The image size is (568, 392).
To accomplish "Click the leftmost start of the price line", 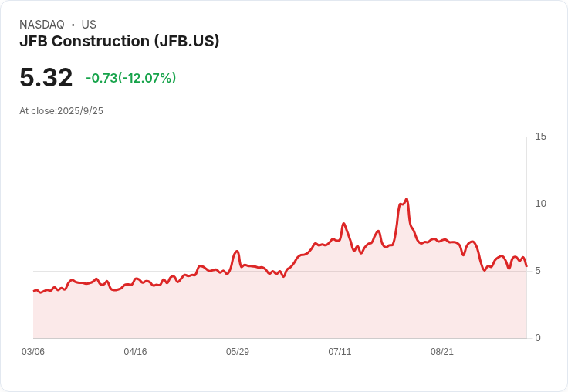I will coord(34,291).
